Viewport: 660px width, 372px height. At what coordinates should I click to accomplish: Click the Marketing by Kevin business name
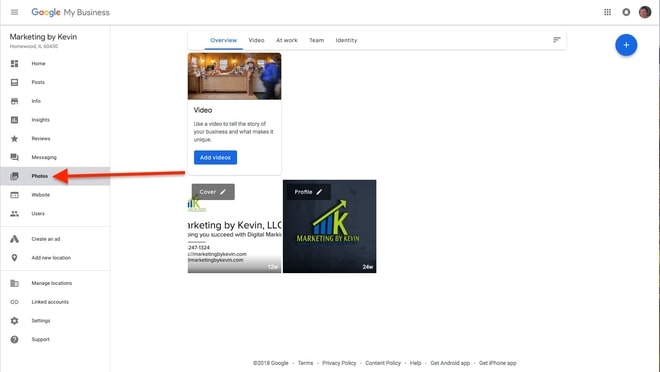point(43,37)
